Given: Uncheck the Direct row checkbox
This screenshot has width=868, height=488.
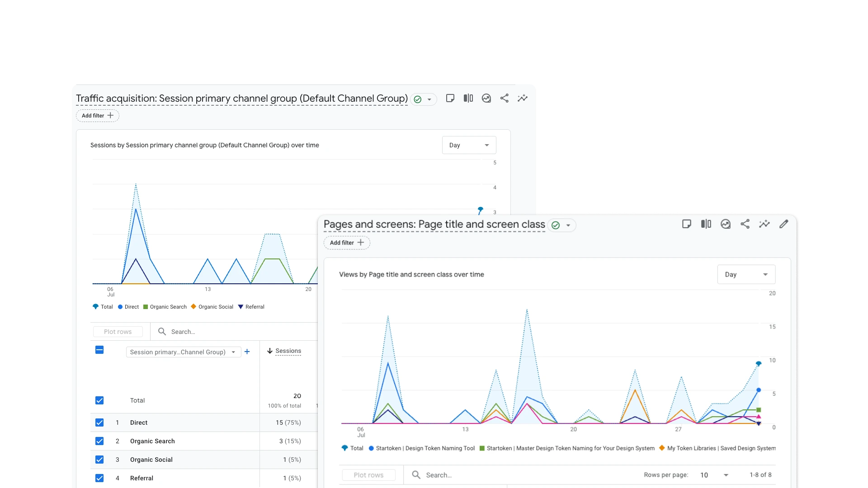Looking at the screenshot, I should click(x=99, y=422).
